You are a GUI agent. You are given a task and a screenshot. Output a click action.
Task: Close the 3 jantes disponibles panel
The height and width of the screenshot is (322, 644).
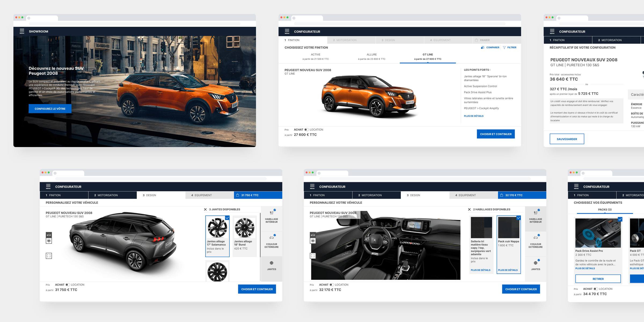[205, 209]
